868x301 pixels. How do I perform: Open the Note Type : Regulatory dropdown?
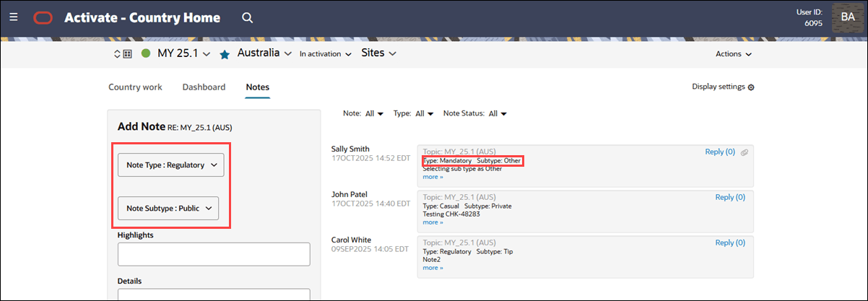171,165
